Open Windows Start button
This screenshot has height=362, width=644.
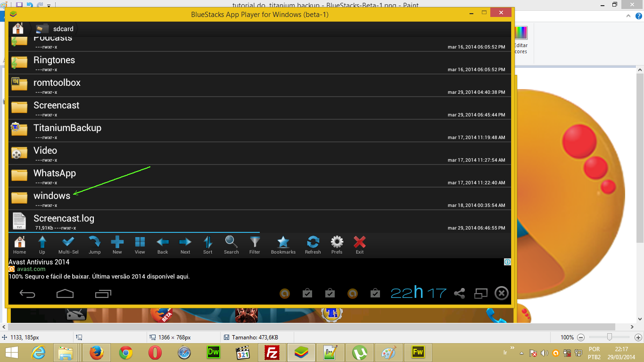tap(12, 353)
